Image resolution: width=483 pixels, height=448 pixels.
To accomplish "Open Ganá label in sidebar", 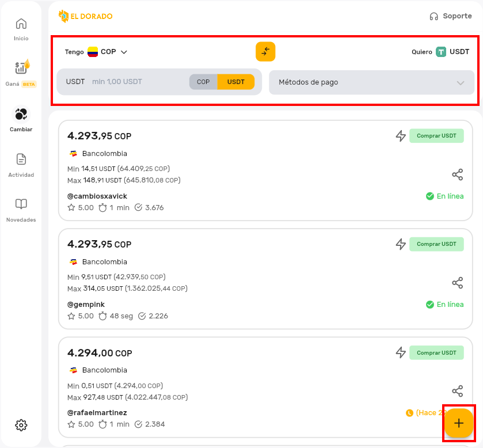I will pyautogui.click(x=12, y=84).
